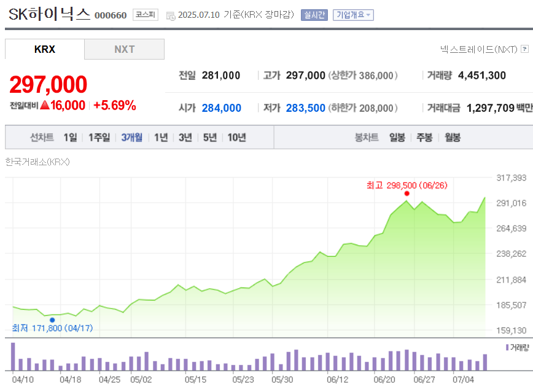Show the 1년 line chart
The image size is (533, 392).
point(161,138)
